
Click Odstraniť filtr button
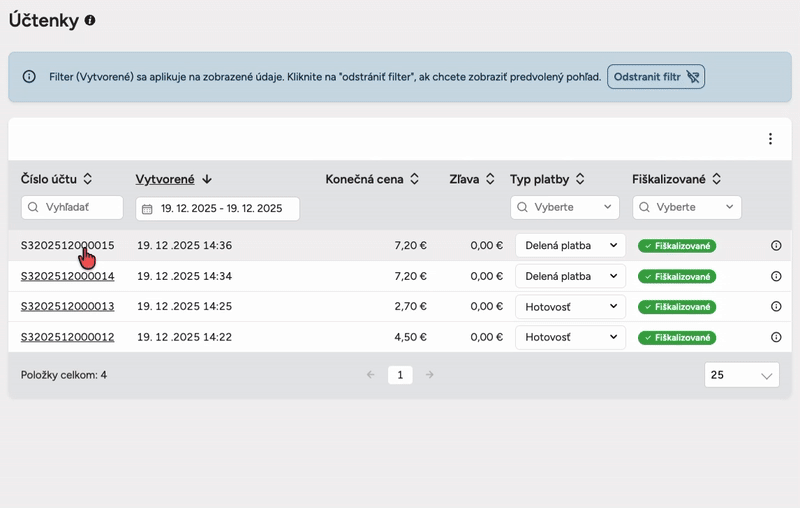656,77
